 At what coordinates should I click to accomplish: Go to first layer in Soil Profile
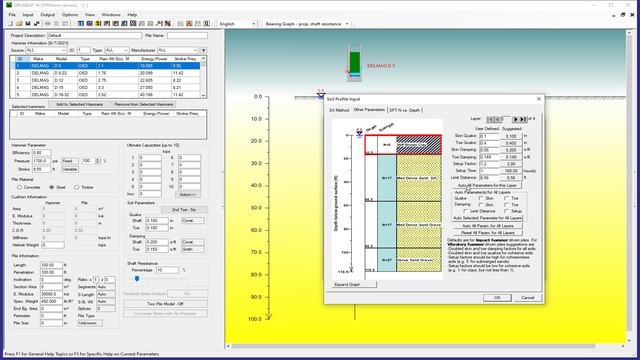490,119
